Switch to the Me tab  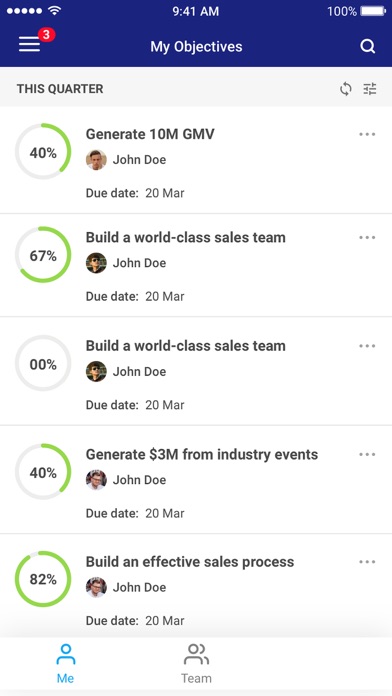(x=65, y=664)
